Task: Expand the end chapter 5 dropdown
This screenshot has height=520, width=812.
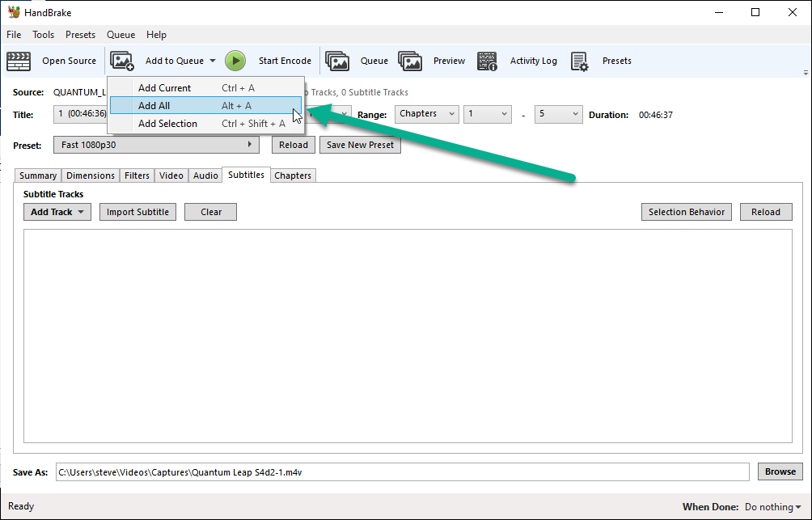Action: click(x=558, y=114)
